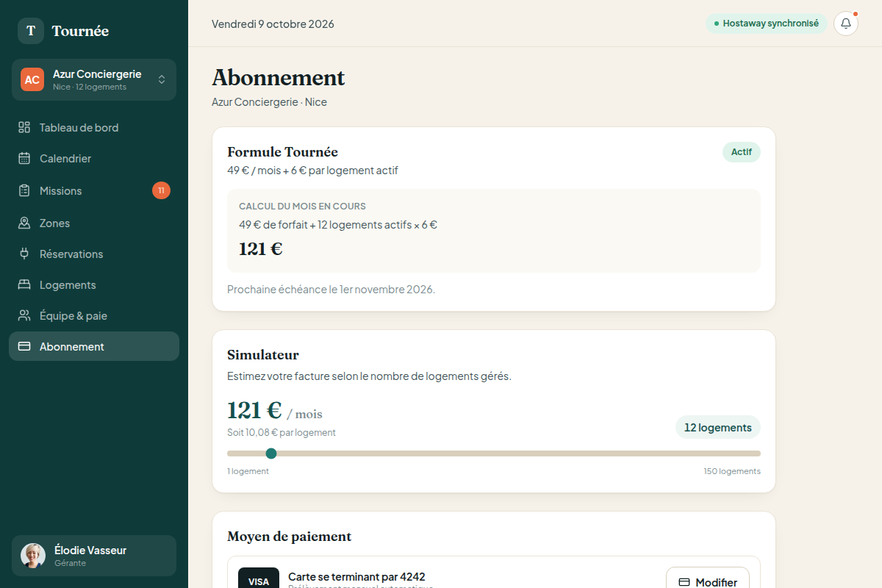Click the Modifier payment method button
The image size is (882, 588).
tap(707, 578)
